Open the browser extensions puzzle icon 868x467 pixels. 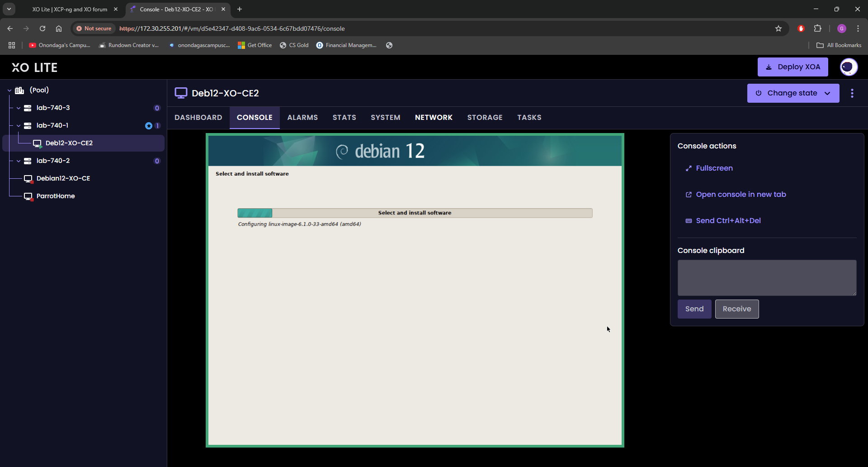pos(817,29)
